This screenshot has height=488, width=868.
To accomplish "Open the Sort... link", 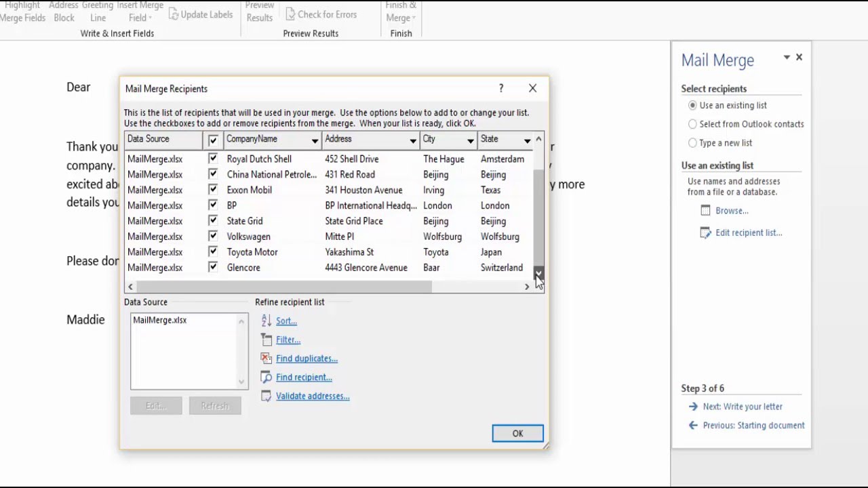I will pyautogui.click(x=286, y=321).
